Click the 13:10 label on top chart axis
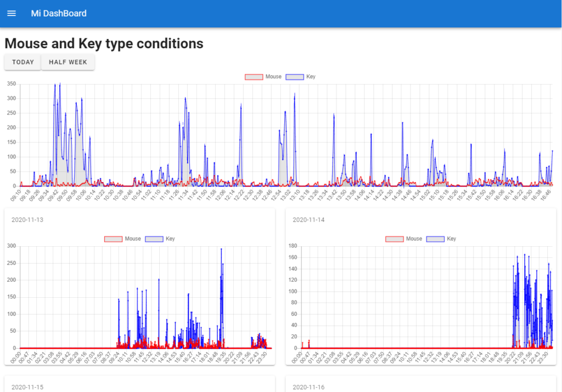Screen dimensions: 562x392 (x=293, y=196)
